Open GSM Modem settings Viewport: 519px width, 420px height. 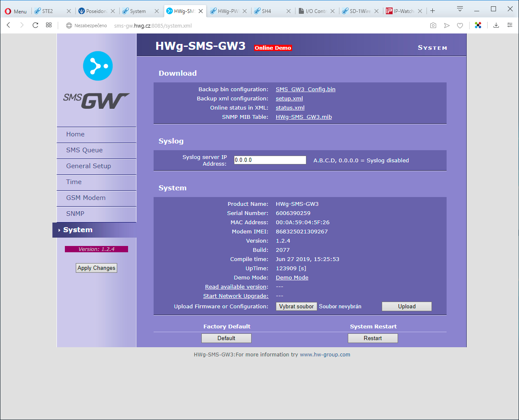97,198
